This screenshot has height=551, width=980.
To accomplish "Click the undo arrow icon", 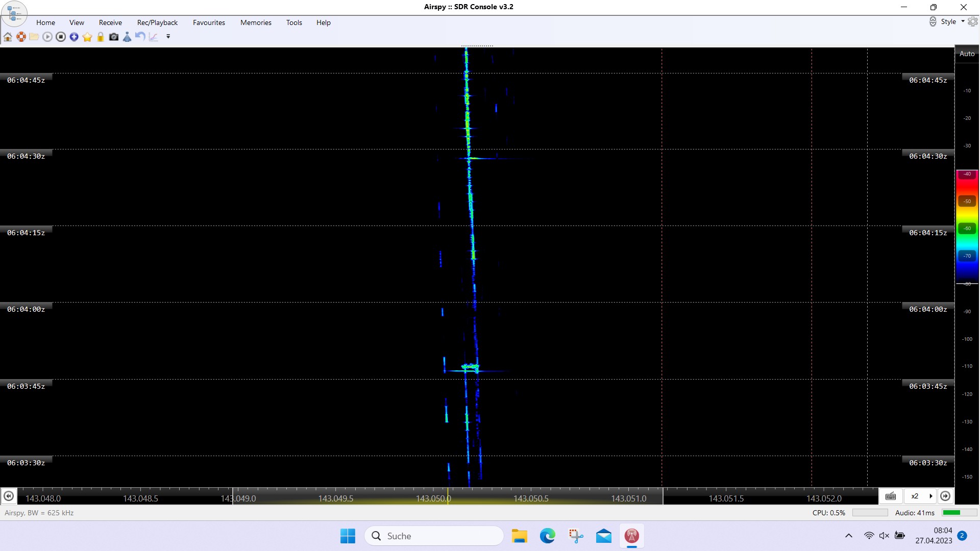I will [140, 37].
